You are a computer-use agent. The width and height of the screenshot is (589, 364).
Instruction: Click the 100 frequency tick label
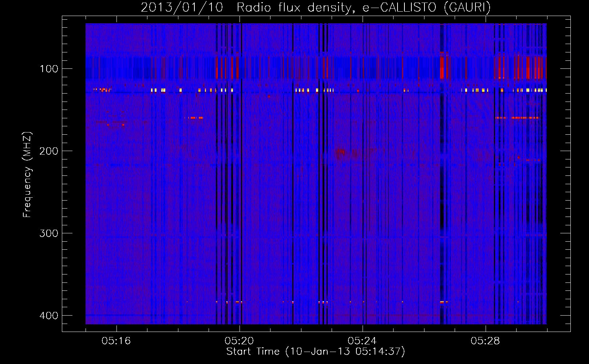pos(49,69)
